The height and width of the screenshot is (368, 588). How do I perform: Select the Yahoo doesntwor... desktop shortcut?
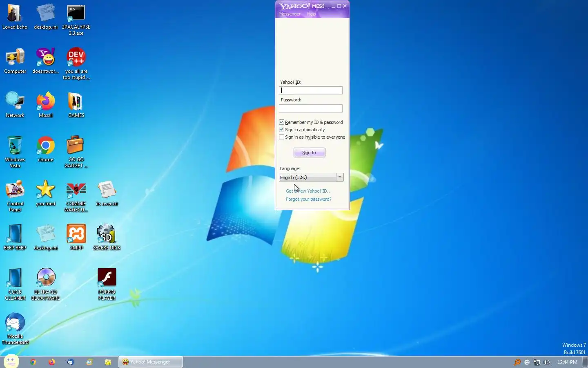point(45,61)
